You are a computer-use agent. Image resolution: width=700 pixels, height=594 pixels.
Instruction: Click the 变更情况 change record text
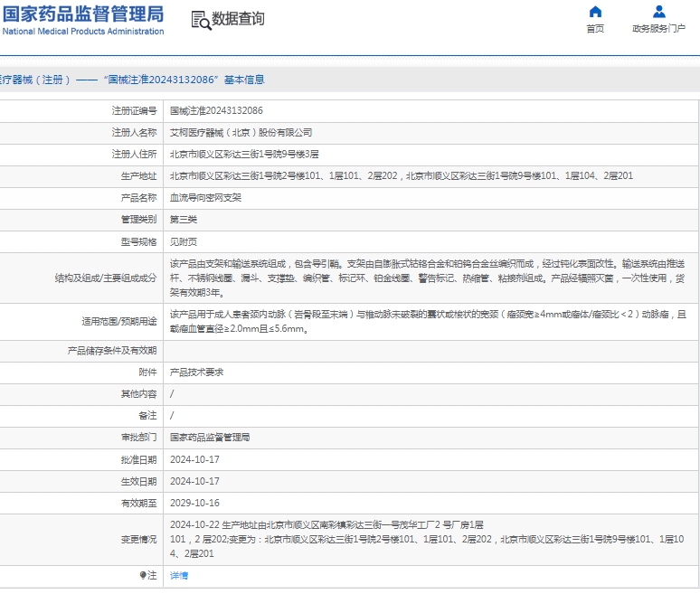(x=427, y=539)
